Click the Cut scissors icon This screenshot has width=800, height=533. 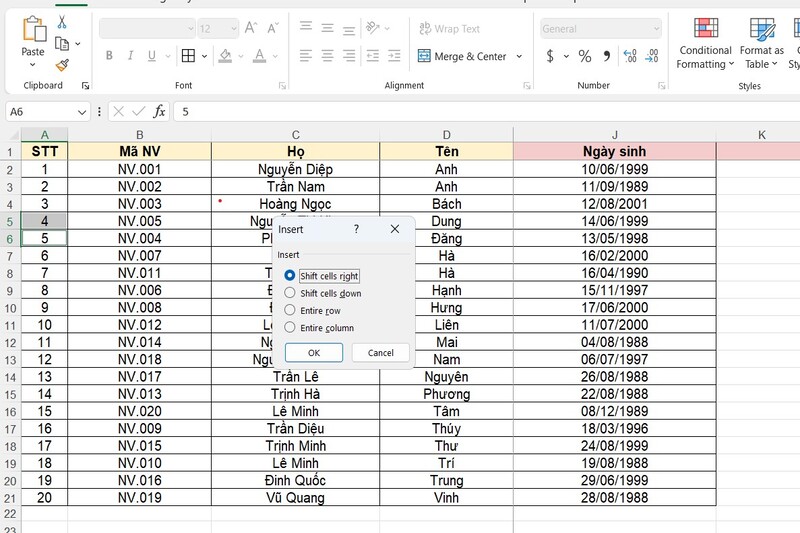pos(62,22)
